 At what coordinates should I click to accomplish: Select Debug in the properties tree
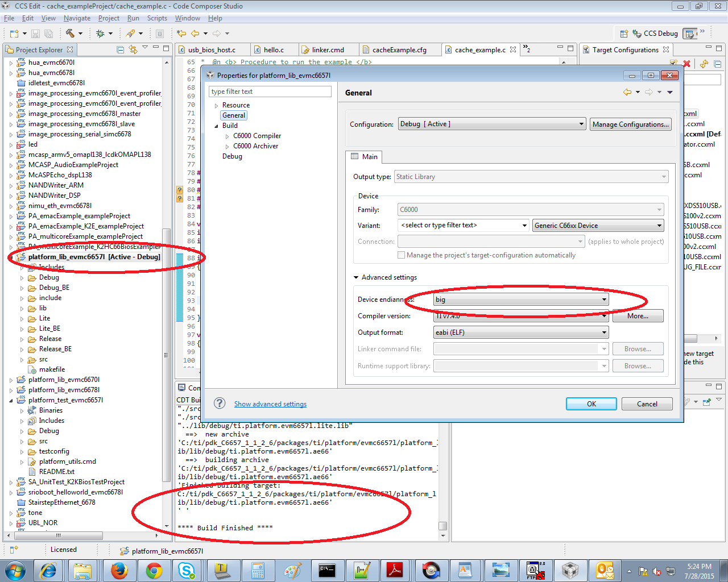click(232, 156)
